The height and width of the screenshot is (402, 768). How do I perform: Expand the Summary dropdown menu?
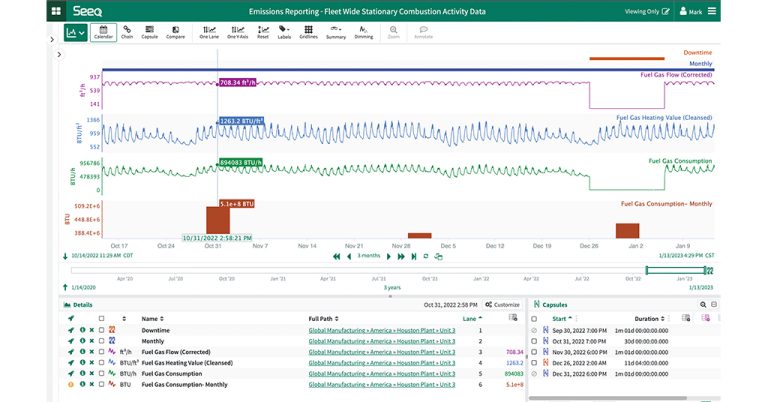[x=336, y=33]
